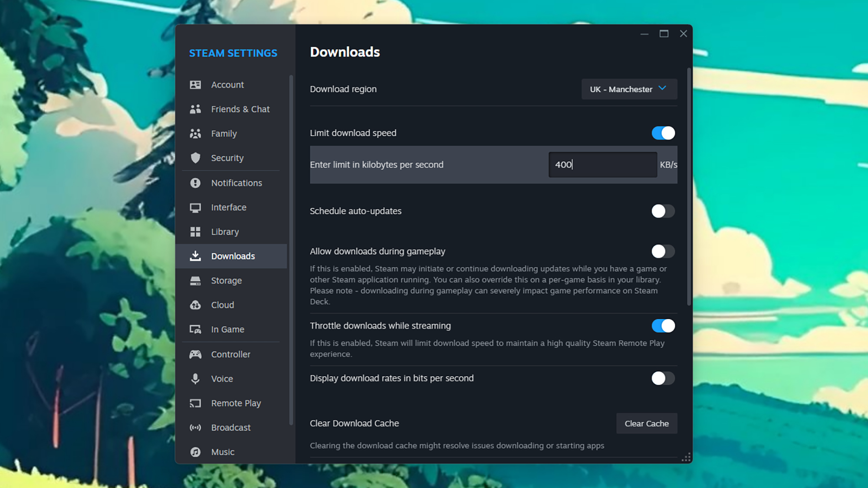The image size is (868, 488).
Task: Select the Security shield icon
Action: coord(195,158)
